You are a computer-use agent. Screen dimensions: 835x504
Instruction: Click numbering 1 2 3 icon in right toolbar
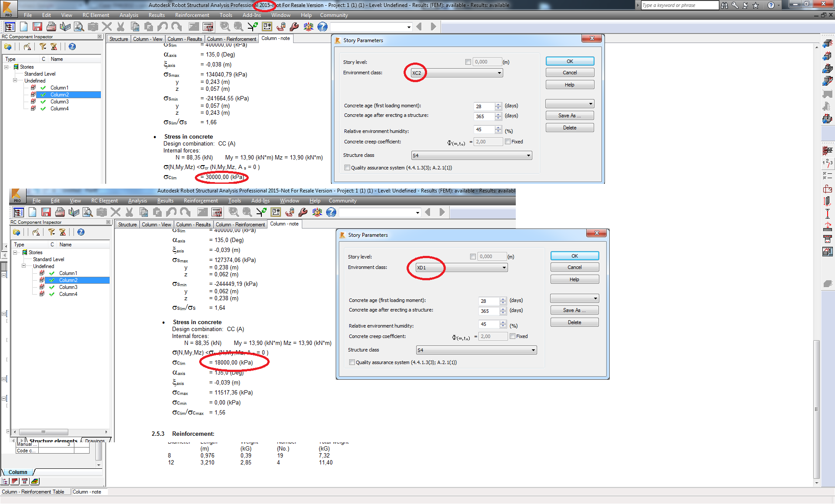[x=827, y=163]
